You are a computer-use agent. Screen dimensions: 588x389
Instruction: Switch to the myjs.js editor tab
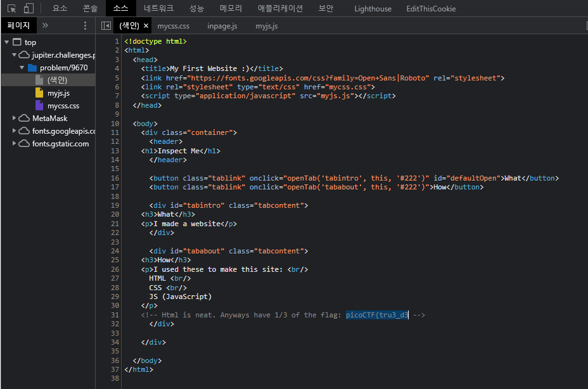[x=267, y=26]
